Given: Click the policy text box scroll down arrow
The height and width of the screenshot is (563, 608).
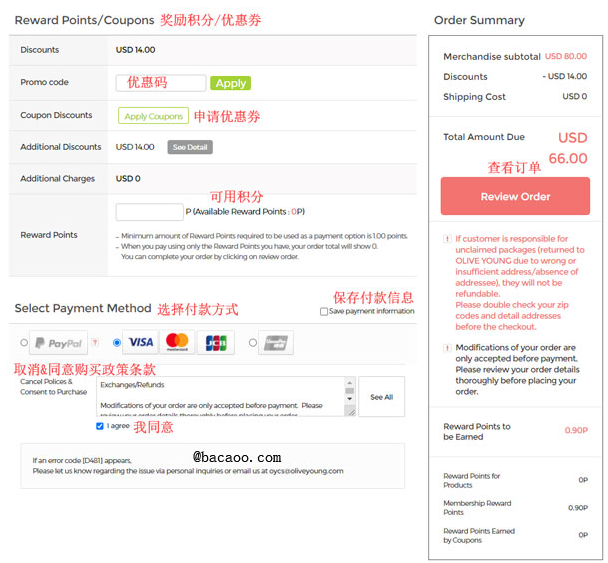Looking at the screenshot, I should point(349,399).
